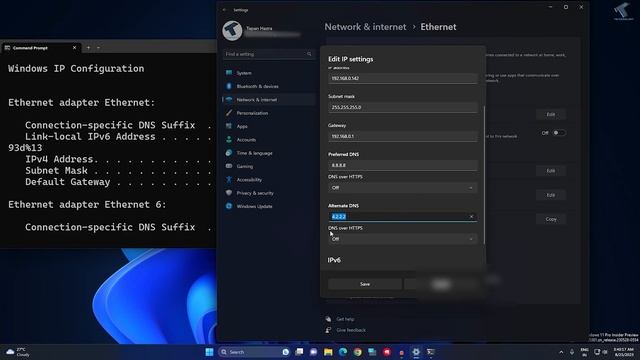Screen dimensions: 640x360
Task: Click the Get help link
Action: tap(345, 319)
